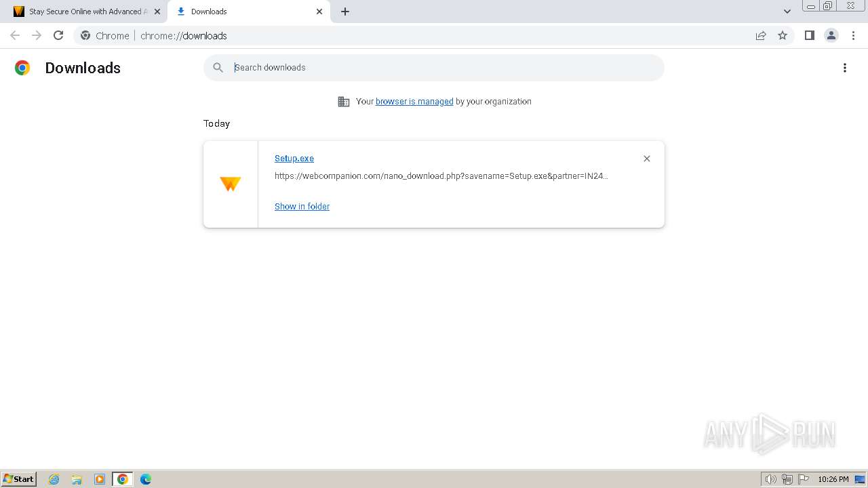Click the Downloads page heading
The image size is (868, 488).
click(83, 68)
